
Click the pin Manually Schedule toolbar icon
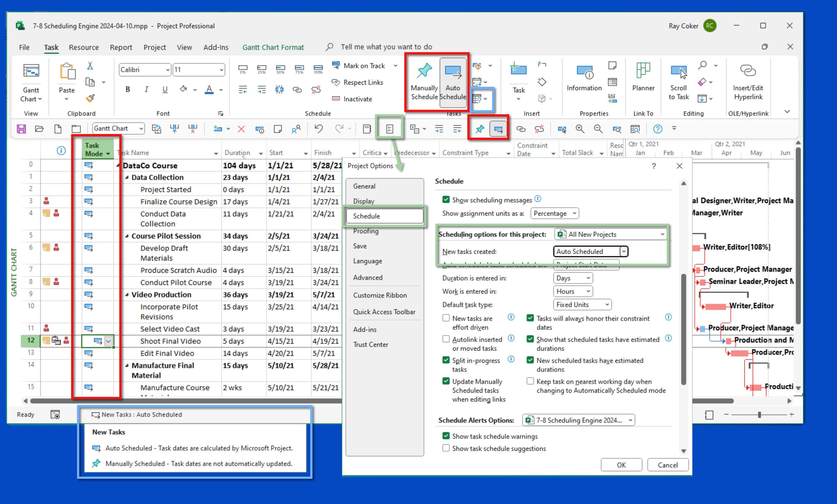[x=480, y=129]
